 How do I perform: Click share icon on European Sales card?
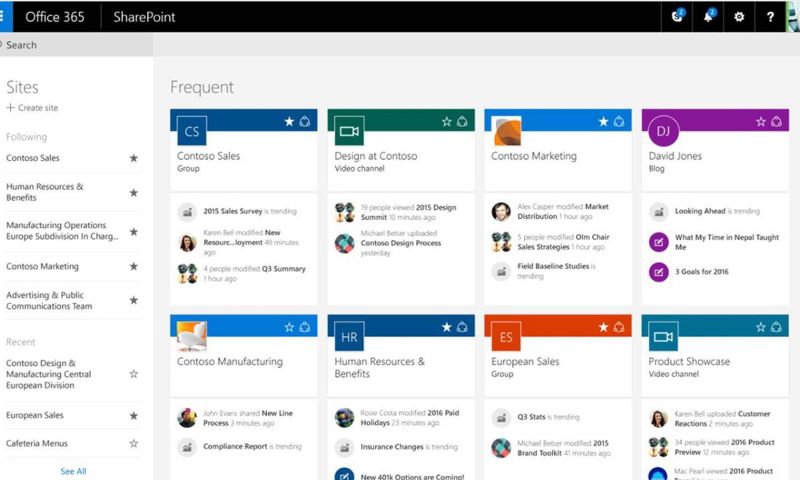(x=619, y=327)
